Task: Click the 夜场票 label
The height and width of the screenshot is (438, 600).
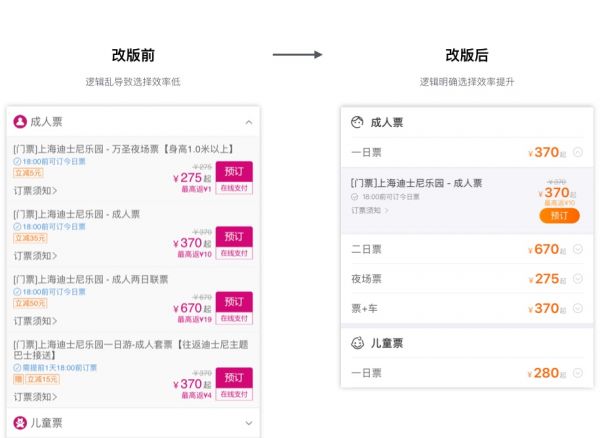Action: pyautogui.click(x=366, y=279)
